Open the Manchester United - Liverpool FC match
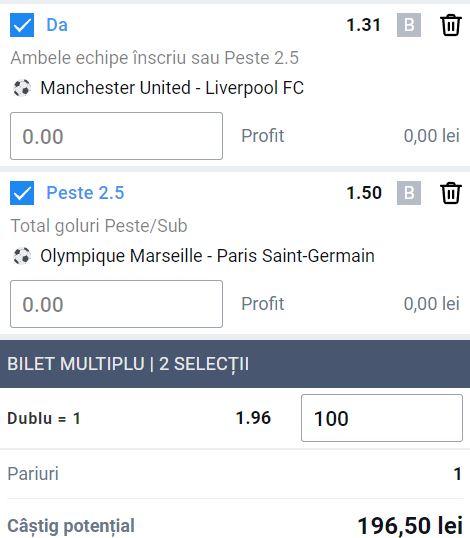Image resolution: width=470 pixels, height=538 pixels. tap(172, 88)
